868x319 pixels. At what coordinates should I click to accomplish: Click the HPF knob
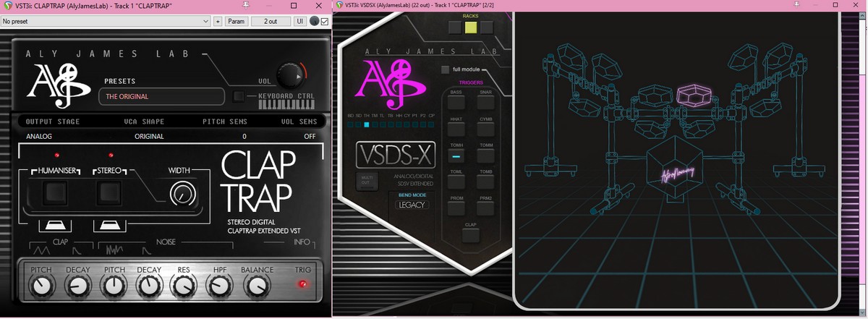point(218,287)
